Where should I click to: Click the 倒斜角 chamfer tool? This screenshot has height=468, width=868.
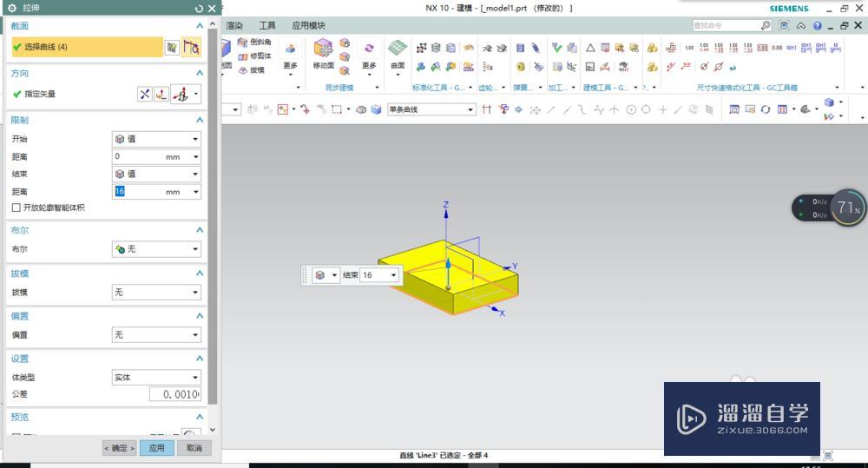coord(254,42)
